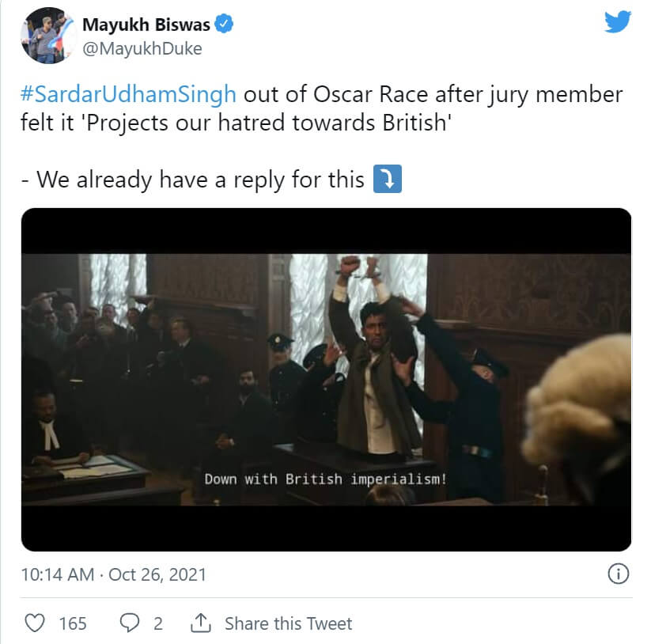This screenshot has width=651, height=644.
Task: Click the reply speech bubble icon
Action: tap(130, 623)
